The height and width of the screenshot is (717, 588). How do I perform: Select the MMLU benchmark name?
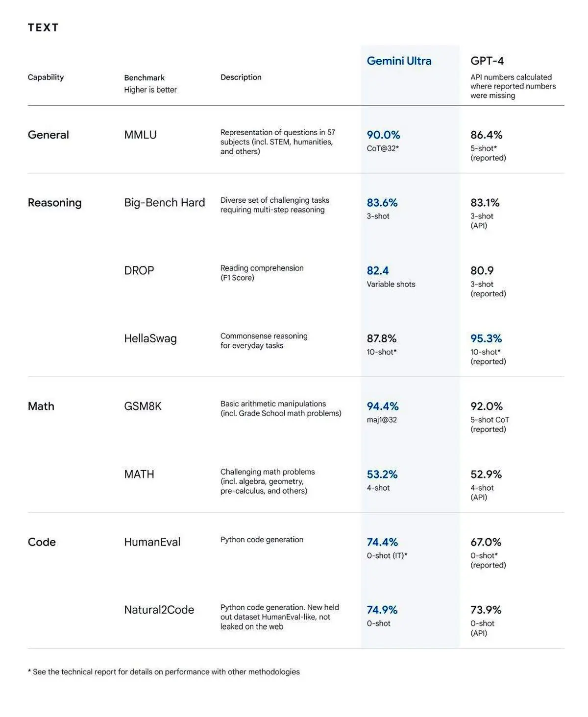[140, 135]
